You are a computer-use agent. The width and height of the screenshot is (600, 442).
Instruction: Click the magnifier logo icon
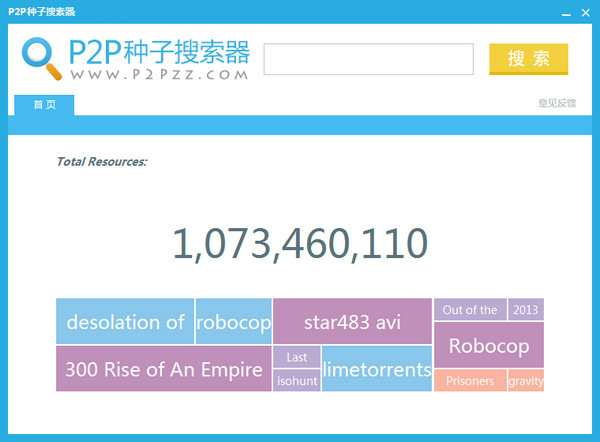(x=42, y=57)
